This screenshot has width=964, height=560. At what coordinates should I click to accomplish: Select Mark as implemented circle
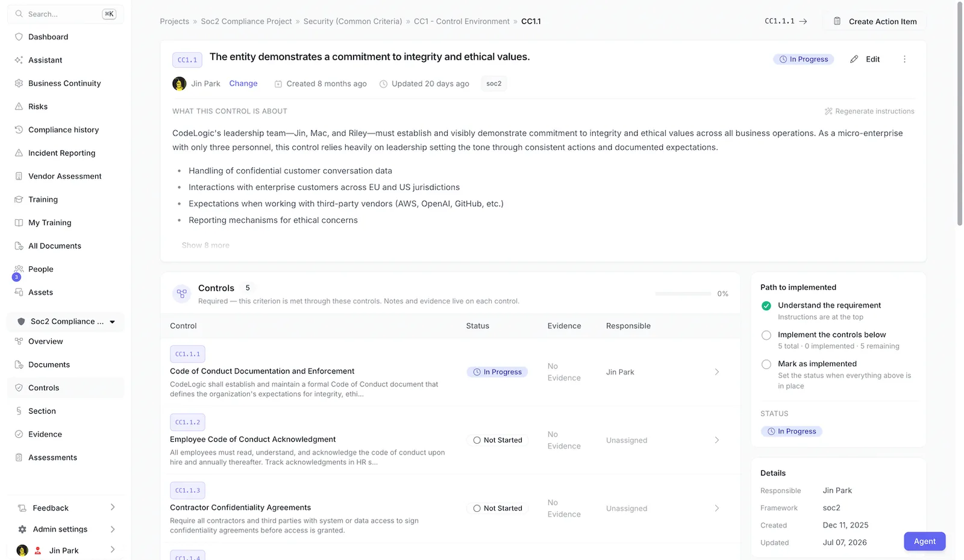point(766,364)
